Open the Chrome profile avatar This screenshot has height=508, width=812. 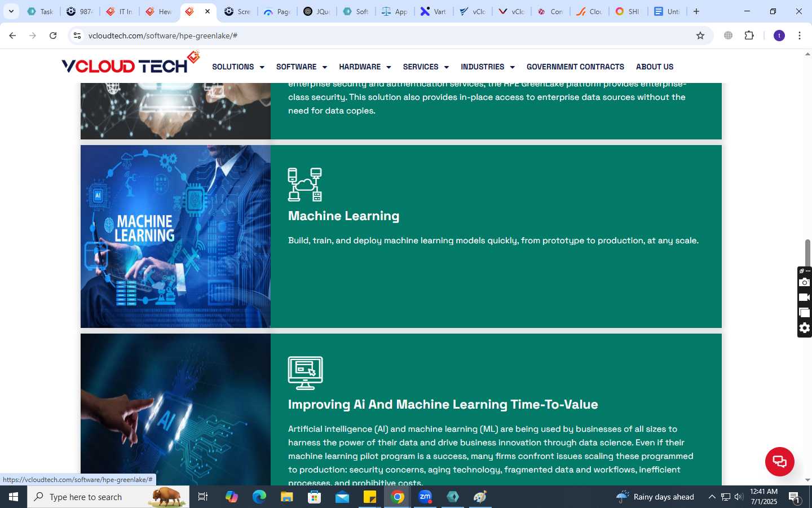click(x=779, y=36)
